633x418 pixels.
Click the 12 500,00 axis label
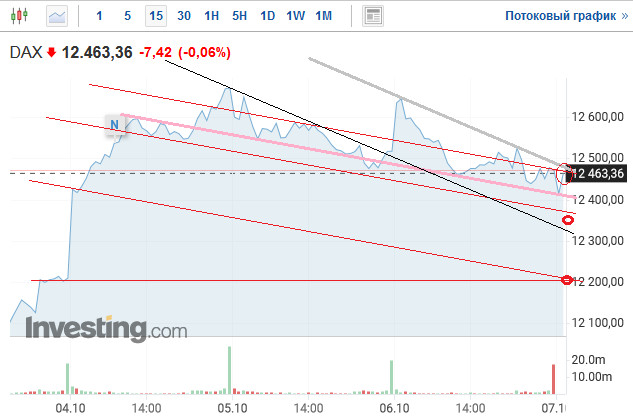coord(597,158)
